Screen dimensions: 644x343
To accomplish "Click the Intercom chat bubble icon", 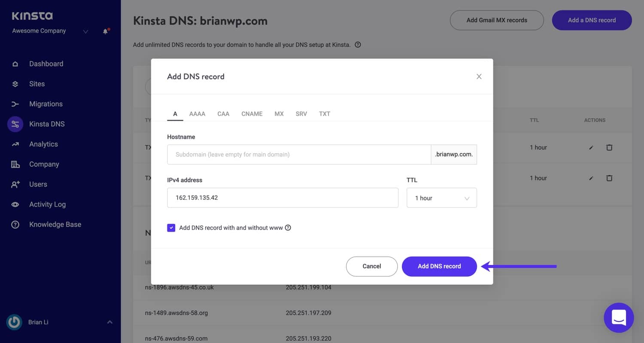I will [619, 318].
